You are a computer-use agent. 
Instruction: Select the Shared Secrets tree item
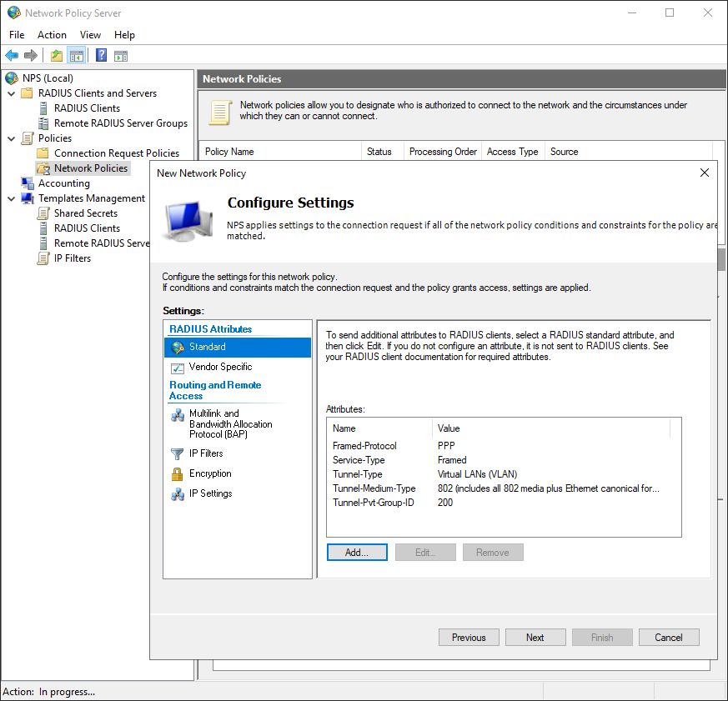pyautogui.click(x=86, y=213)
